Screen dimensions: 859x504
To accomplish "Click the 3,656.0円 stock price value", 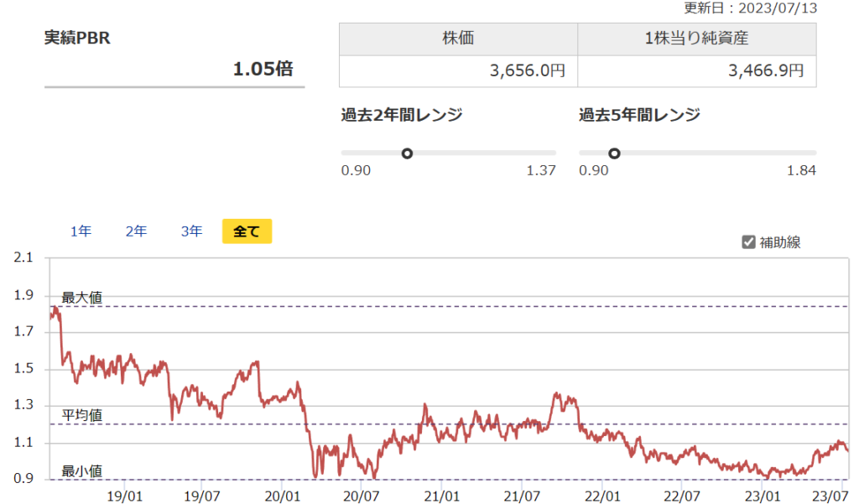I will pos(527,70).
